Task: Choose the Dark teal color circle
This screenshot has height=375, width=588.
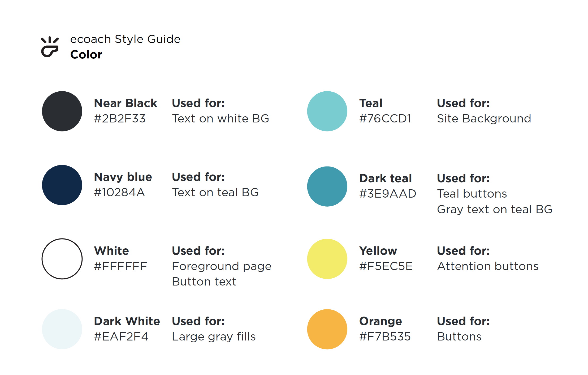Action: tap(327, 186)
